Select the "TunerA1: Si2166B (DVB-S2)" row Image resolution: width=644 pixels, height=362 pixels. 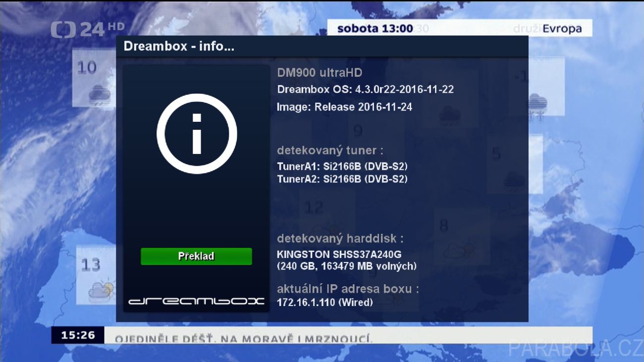tap(342, 166)
